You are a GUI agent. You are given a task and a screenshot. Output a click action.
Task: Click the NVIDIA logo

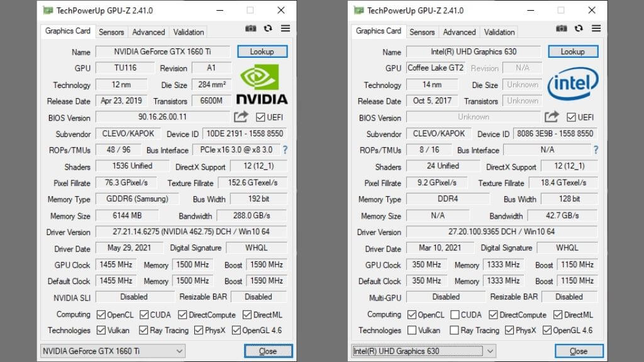coord(262,84)
